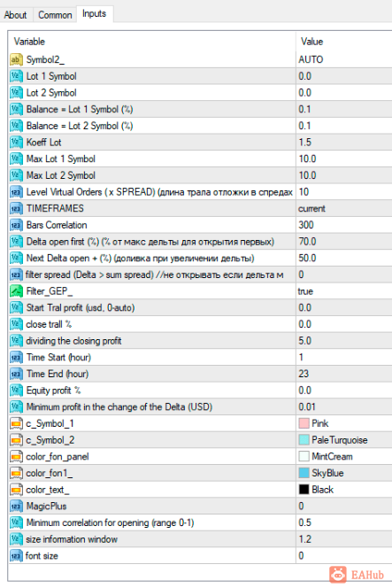Click the integer icon beside font size

(16, 556)
